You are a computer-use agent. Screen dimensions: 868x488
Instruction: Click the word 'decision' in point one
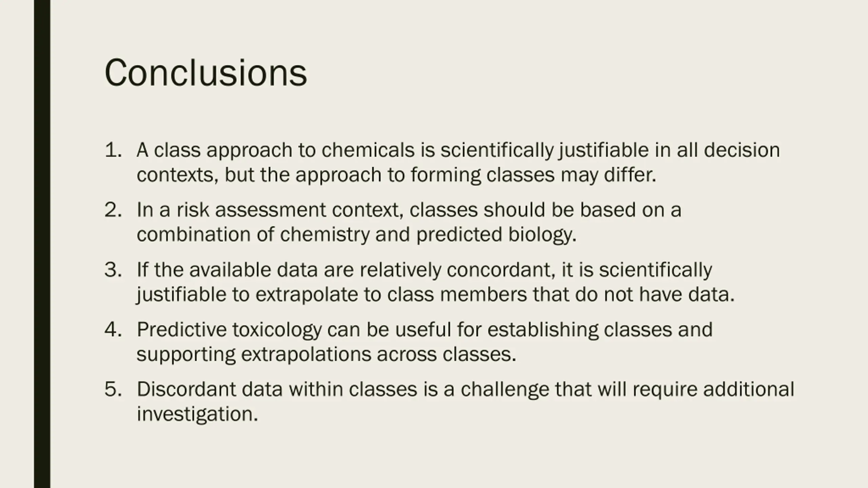click(742, 150)
